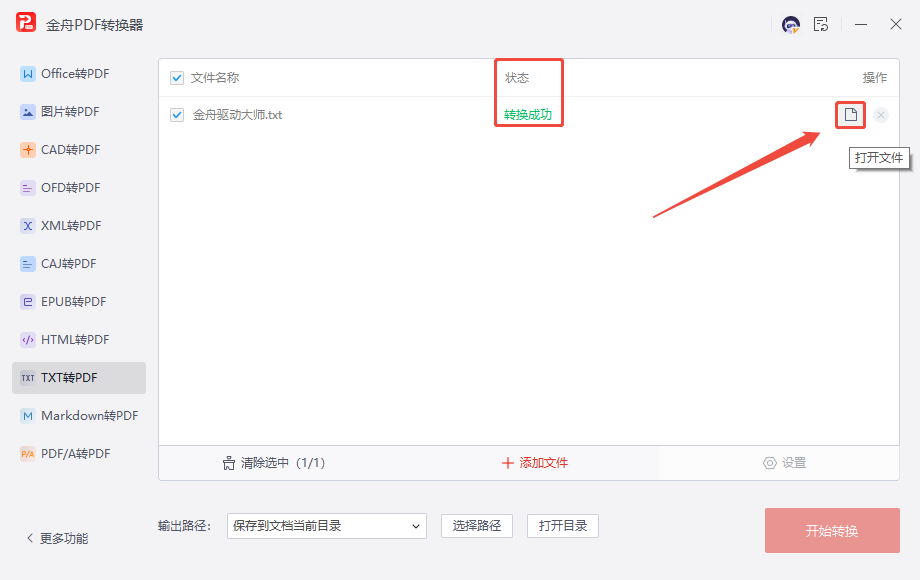Click the 添加文件 button

[x=535, y=463]
